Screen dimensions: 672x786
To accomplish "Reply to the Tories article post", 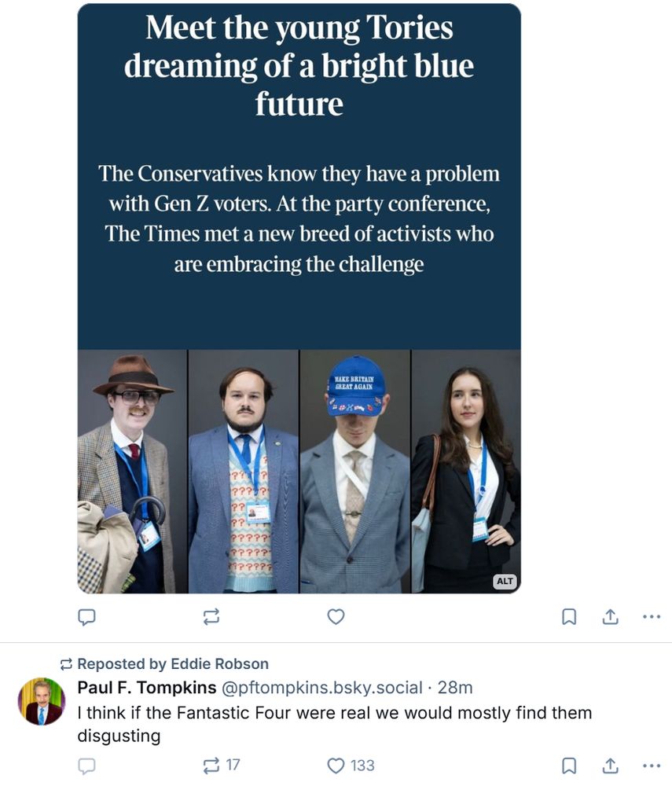I will coord(86,616).
